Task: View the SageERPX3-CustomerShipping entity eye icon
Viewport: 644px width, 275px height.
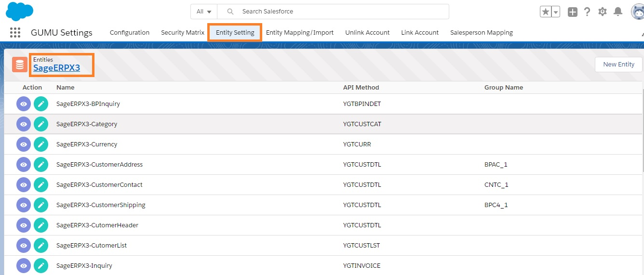Action: 24,205
